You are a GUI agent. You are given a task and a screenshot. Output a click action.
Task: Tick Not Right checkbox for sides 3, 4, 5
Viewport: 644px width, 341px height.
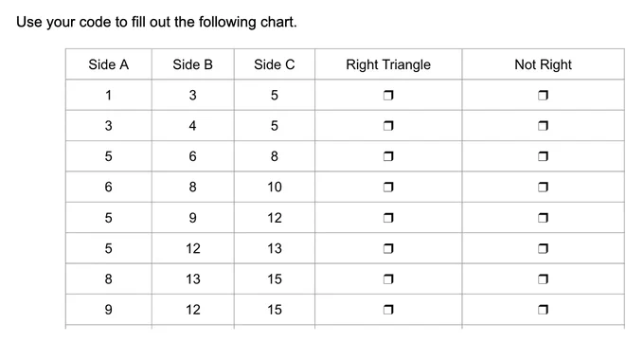tap(543, 126)
